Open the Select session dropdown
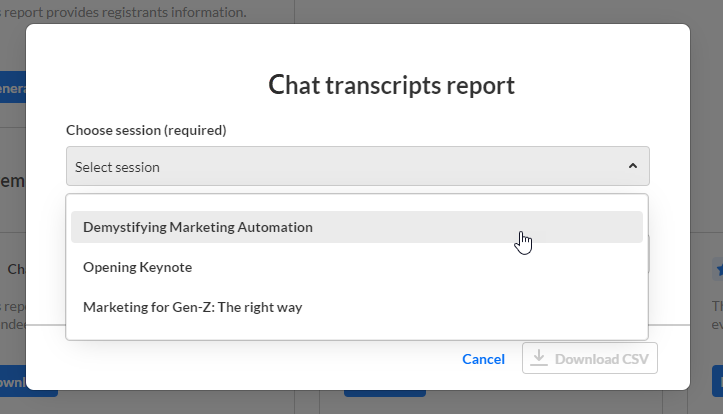 pos(340,167)
